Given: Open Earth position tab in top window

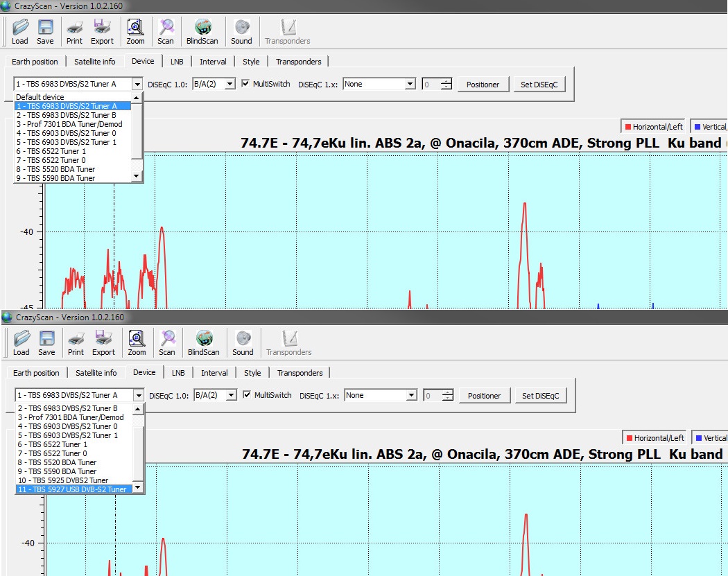Looking at the screenshot, I should [x=35, y=62].
